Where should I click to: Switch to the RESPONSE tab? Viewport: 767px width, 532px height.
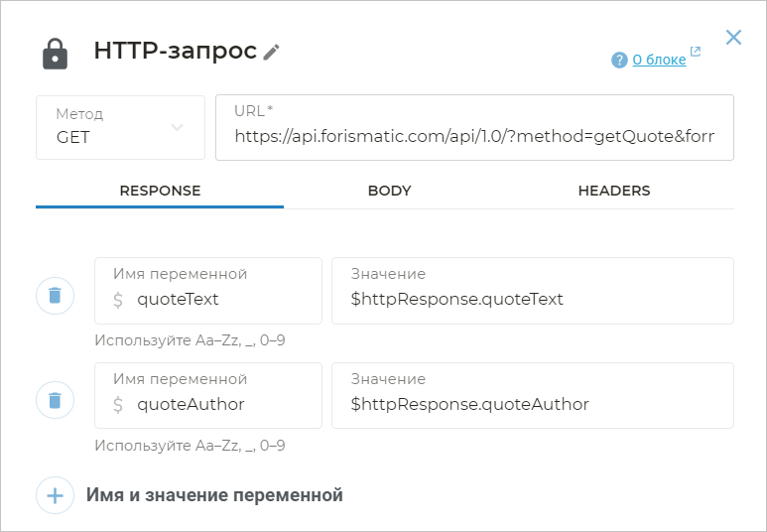160,191
